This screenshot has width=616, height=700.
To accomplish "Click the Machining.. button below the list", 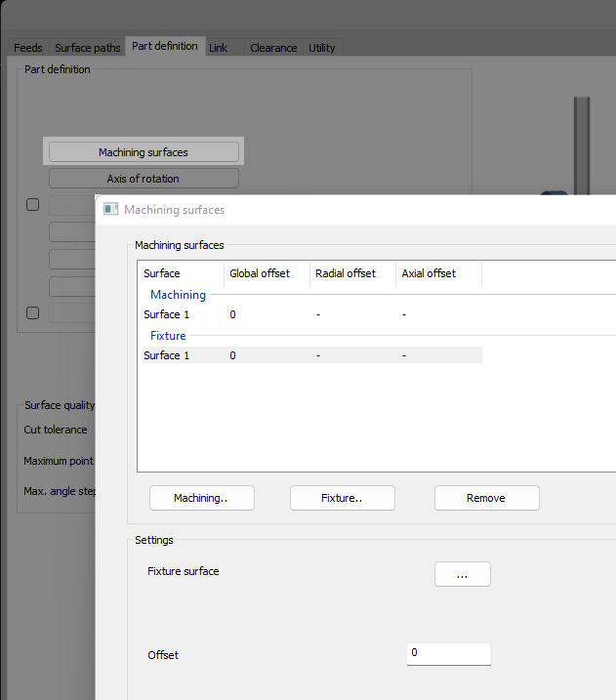I will click(201, 498).
